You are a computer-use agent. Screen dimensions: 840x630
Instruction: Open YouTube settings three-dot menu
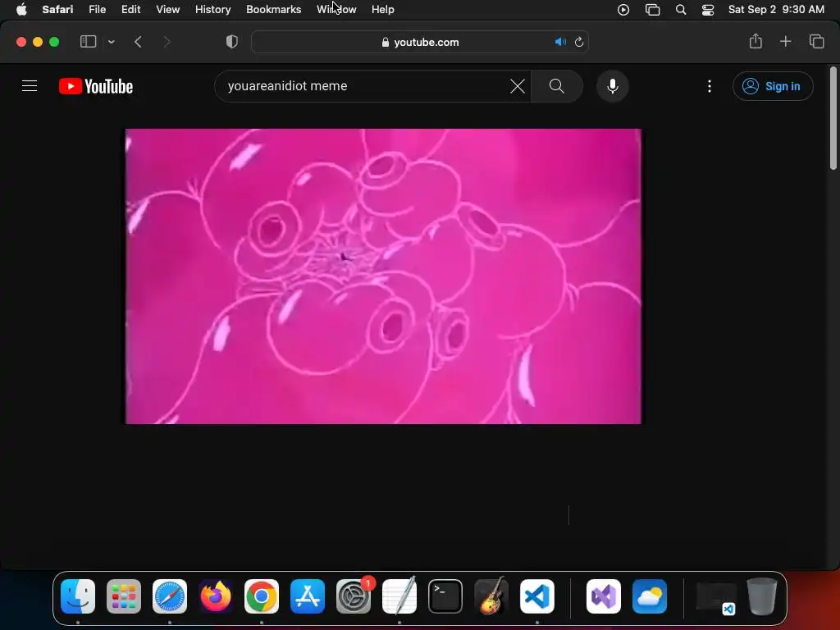pyautogui.click(x=710, y=85)
